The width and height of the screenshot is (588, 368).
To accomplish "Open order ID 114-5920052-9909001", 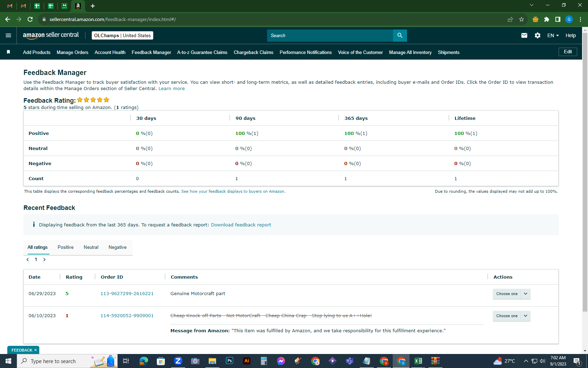I will 127,316.
